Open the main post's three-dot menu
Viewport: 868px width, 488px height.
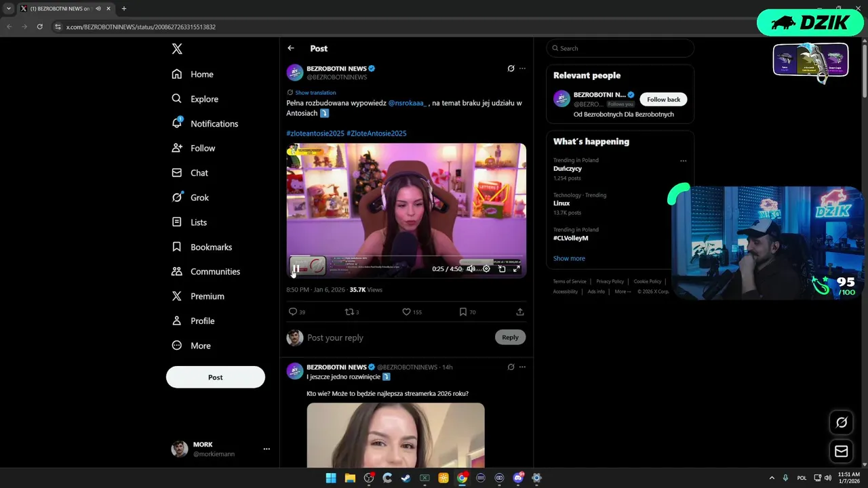tap(522, 68)
